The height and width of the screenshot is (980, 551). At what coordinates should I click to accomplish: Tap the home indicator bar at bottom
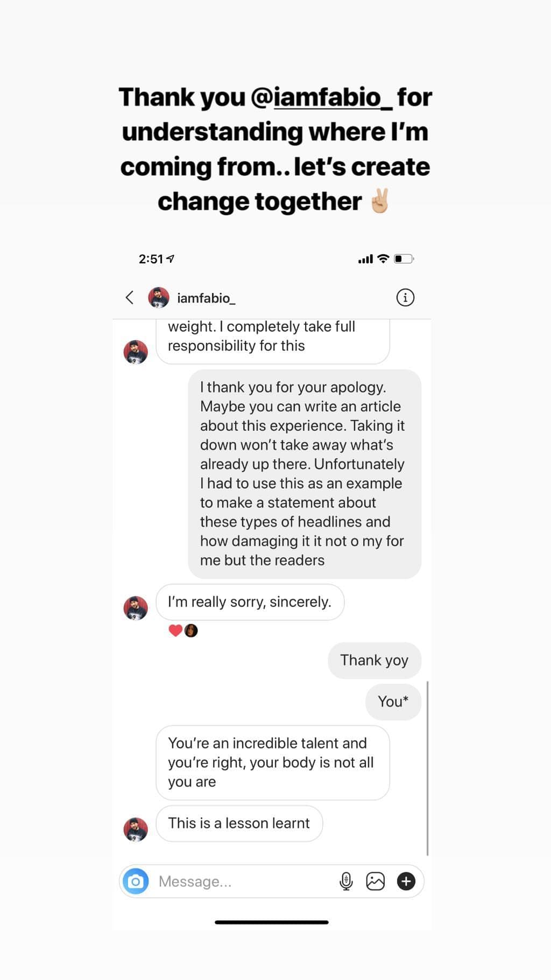tap(272, 922)
